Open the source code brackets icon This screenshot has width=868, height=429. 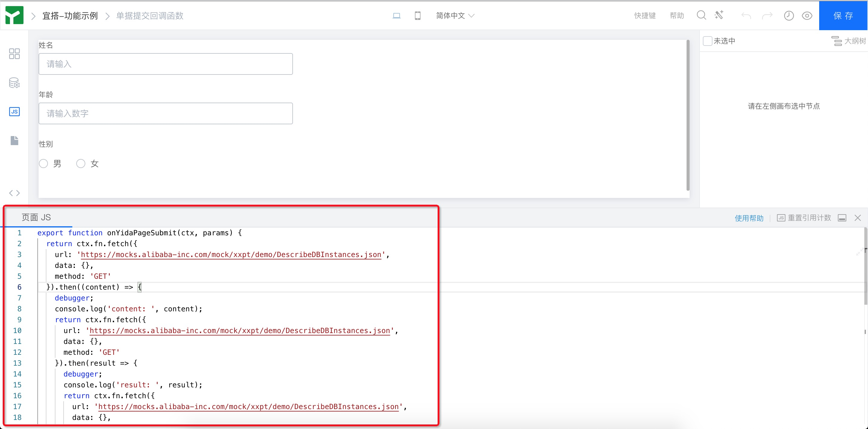click(x=14, y=193)
